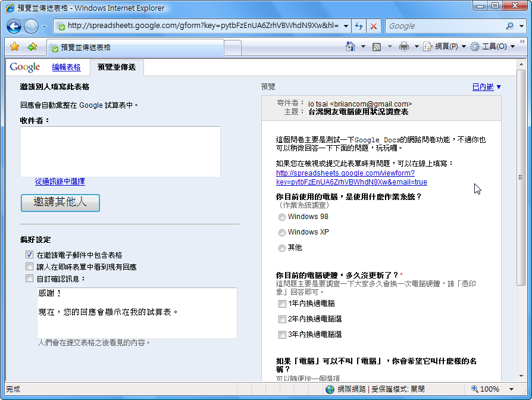Screen dimensions: 532x400
Task: Click the red Stop loading icon
Action: 374,26
